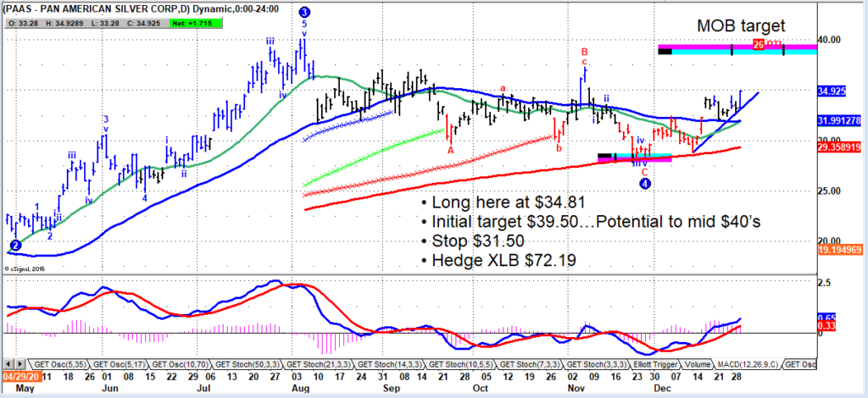Viewport: 868px width, 398px height.
Task: Click the open value O: 33.28
Action: (x=25, y=23)
